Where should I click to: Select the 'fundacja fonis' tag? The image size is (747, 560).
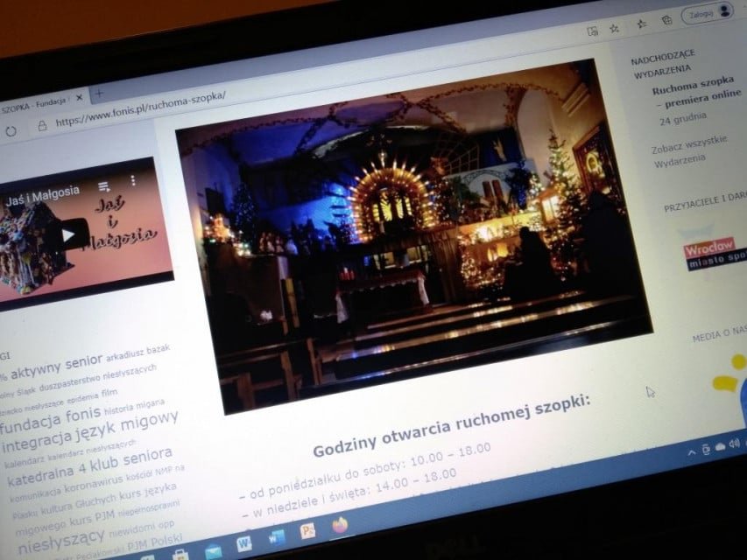(x=51, y=419)
